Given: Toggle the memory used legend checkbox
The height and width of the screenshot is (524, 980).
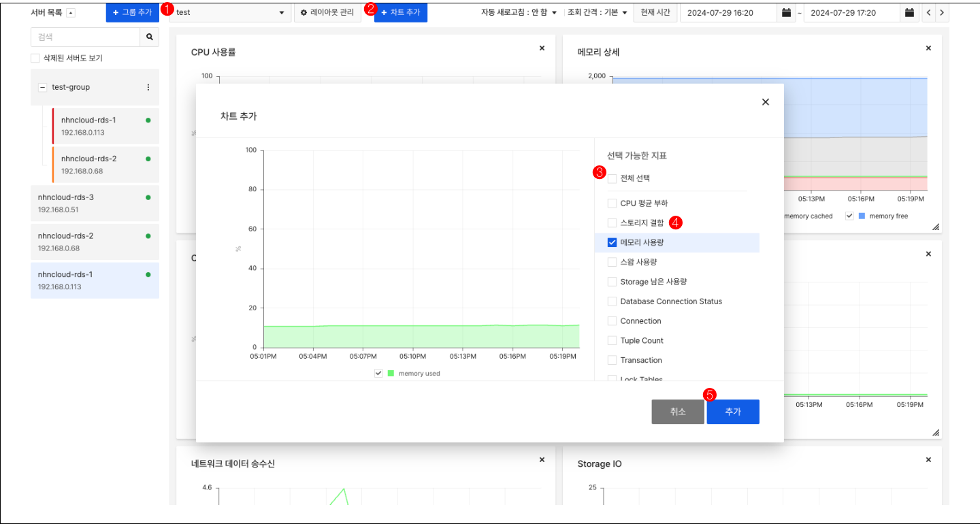Looking at the screenshot, I should 378,373.
